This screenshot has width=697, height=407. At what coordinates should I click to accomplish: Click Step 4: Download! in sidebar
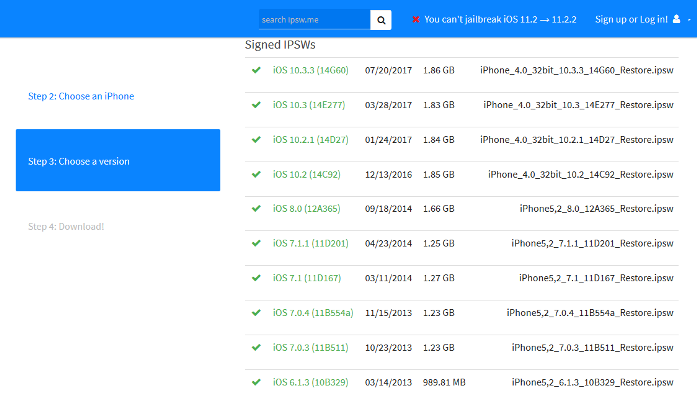pyautogui.click(x=66, y=227)
